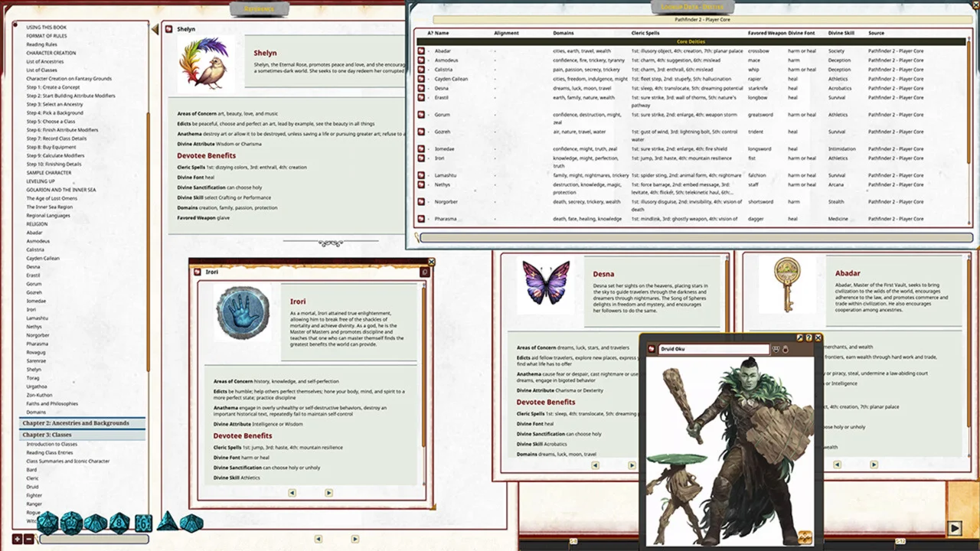Viewport: 980px width, 551px height.
Task: Click the plus modifier button at bottom left
Action: tap(17, 539)
